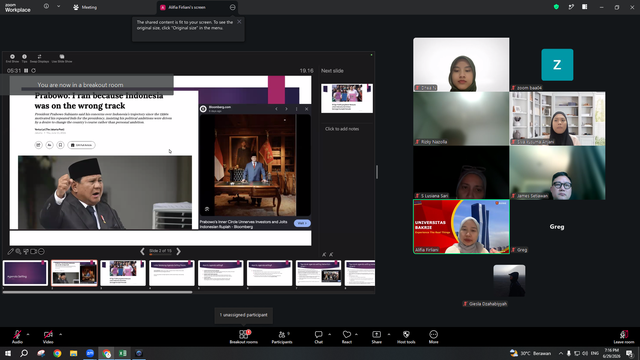Click the Tips icon in presenter view
This screenshot has height=360, width=640.
click(x=24, y=58)
